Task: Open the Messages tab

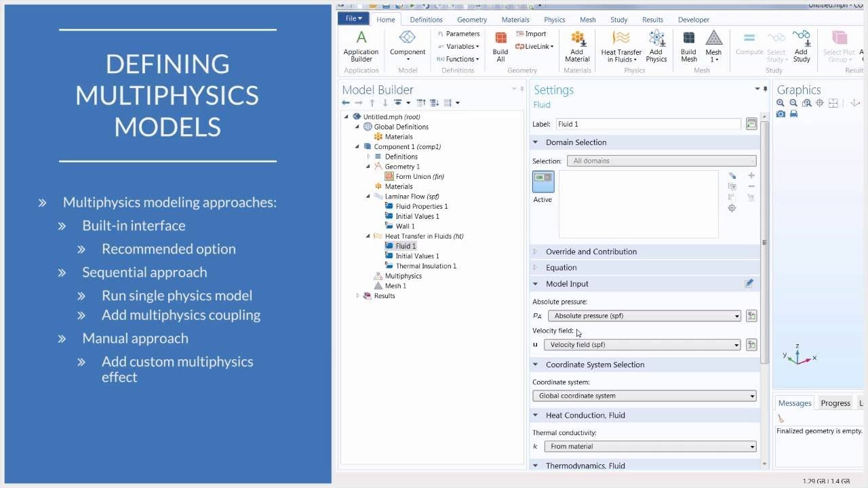Action: (795, 403)
